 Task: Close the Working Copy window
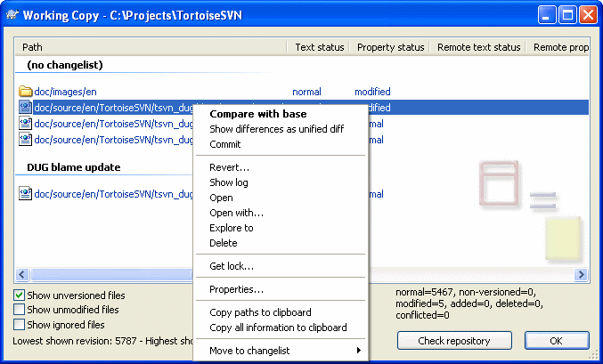(x=588, y=15)
